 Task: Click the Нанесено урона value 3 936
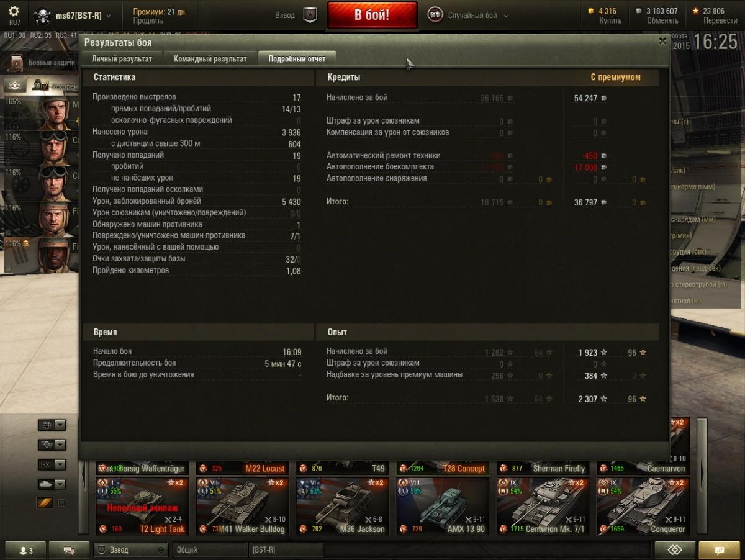pyautogui.click(x=291, y=132)
